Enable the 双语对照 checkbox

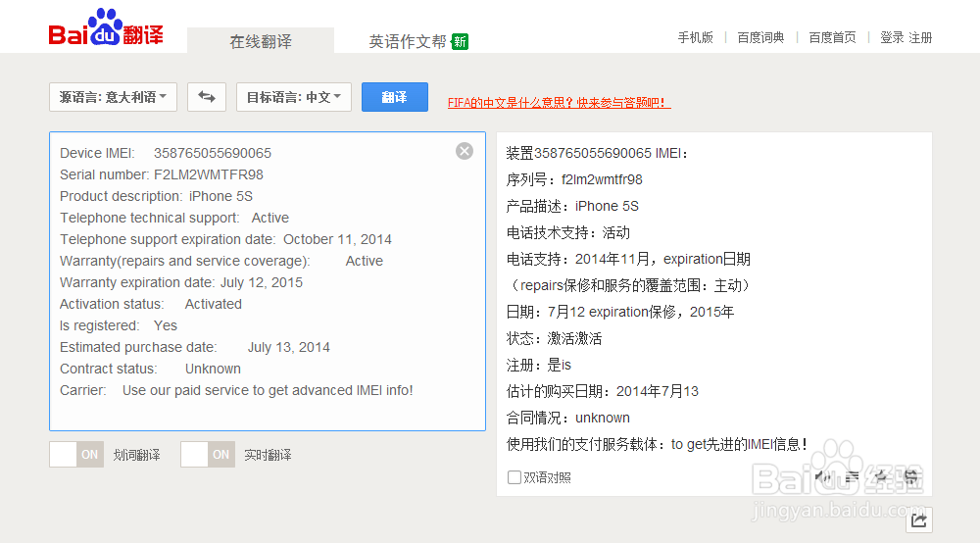pos(514,477)
